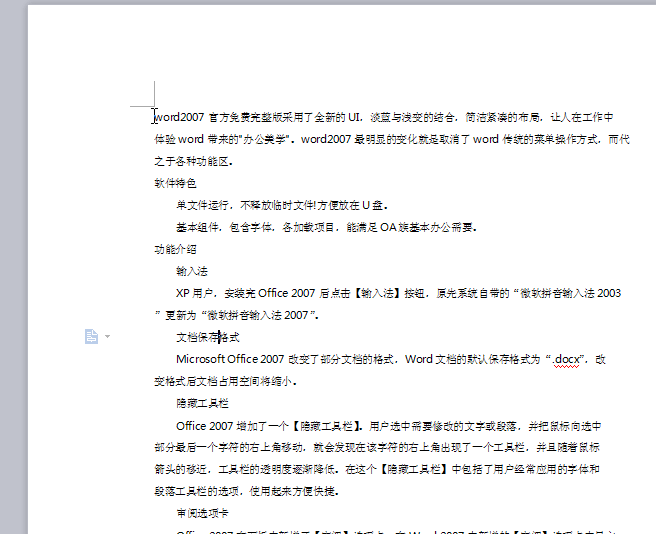Click the squiggly-underlined .docx word
This screenshot has width=656, height=534.
point(566,359)
